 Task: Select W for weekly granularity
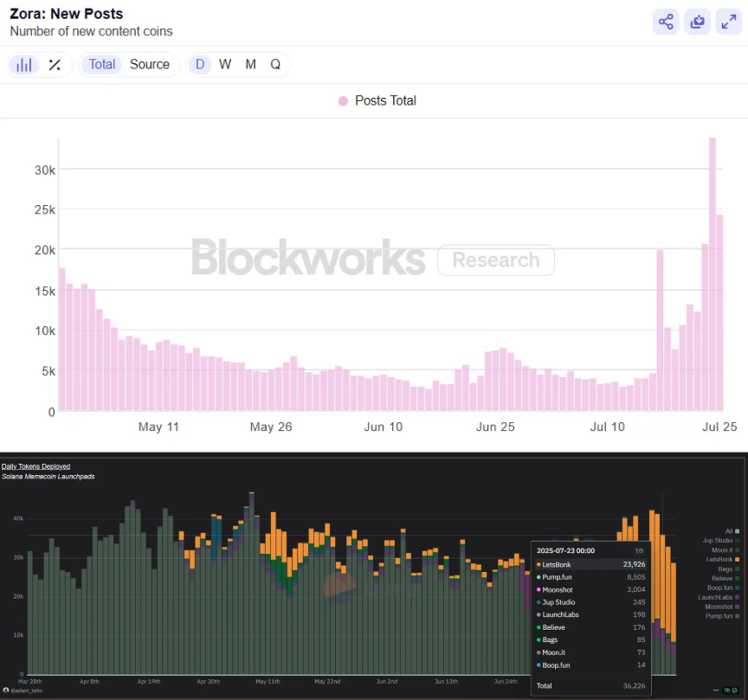click(225, 64)
